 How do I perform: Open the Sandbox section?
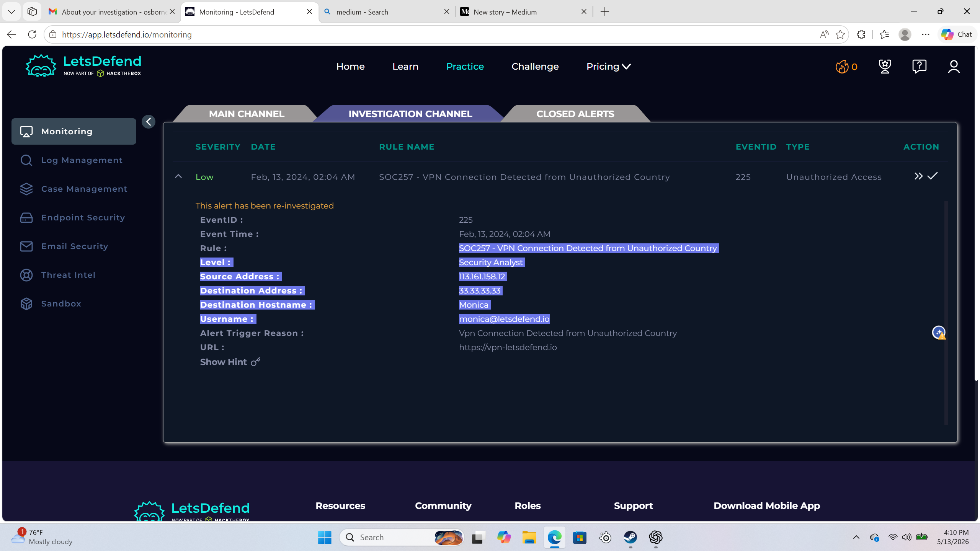pos(51,304)
